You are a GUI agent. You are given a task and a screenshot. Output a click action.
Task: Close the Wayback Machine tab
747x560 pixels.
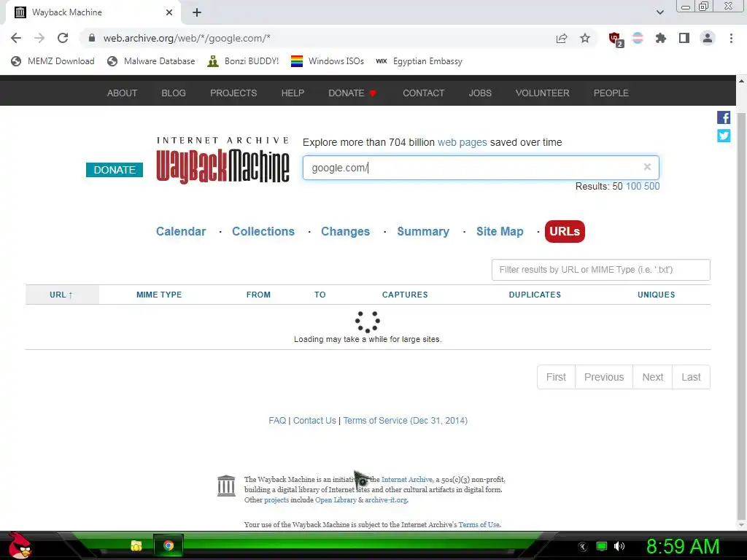[x=169, y=12]
